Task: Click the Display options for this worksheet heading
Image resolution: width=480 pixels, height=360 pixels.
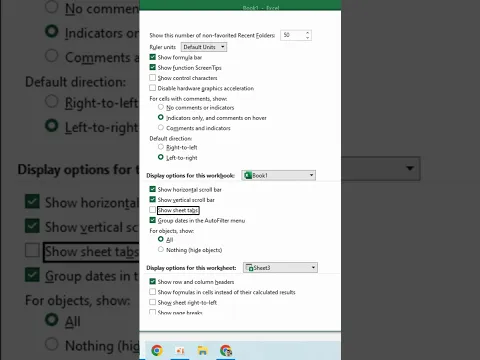Action: [191, 268]
